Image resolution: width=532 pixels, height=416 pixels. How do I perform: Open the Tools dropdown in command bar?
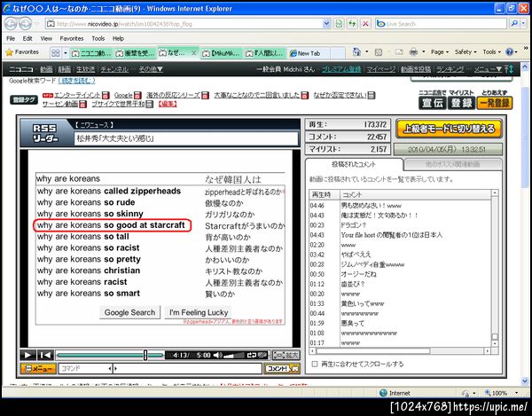pos(491,52)
